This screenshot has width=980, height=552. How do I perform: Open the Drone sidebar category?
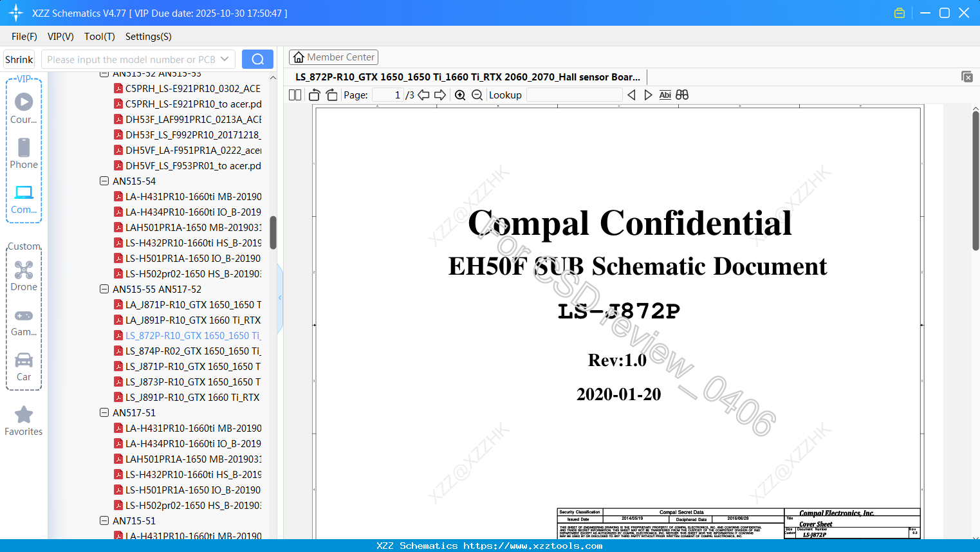[x=24, y=276]
